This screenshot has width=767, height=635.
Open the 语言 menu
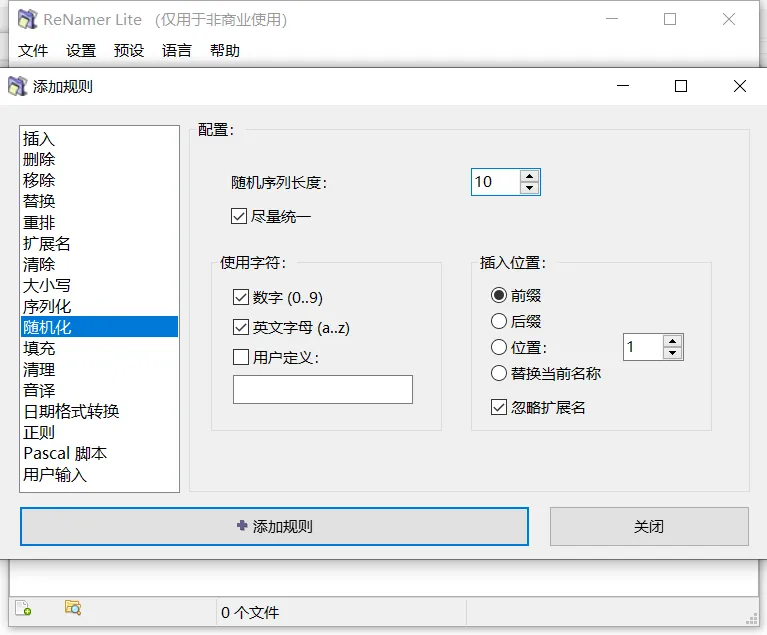pyautogui.click(x=177, y=50)
